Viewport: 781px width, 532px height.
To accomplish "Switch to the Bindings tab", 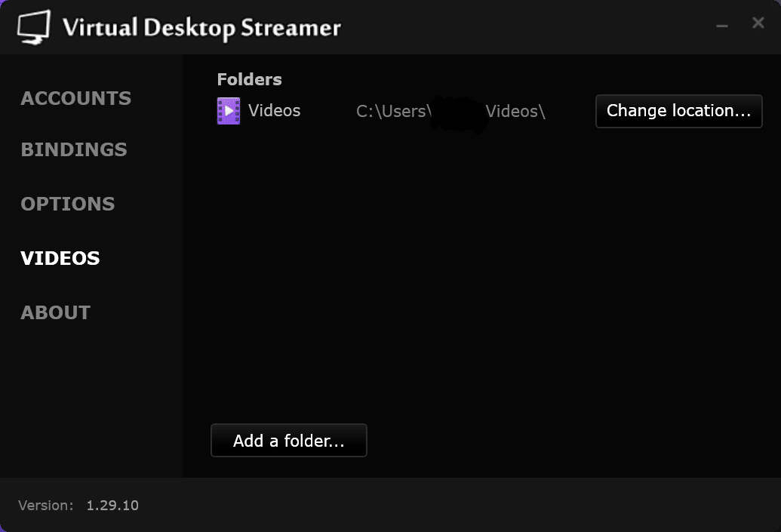I will pos(74,149).
